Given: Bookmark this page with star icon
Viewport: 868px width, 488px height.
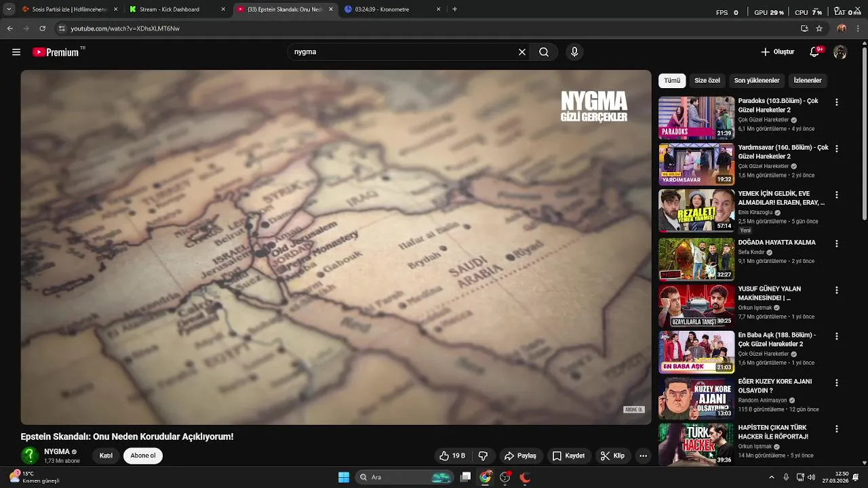Looking at the screenshot, I should pos(819,28).
